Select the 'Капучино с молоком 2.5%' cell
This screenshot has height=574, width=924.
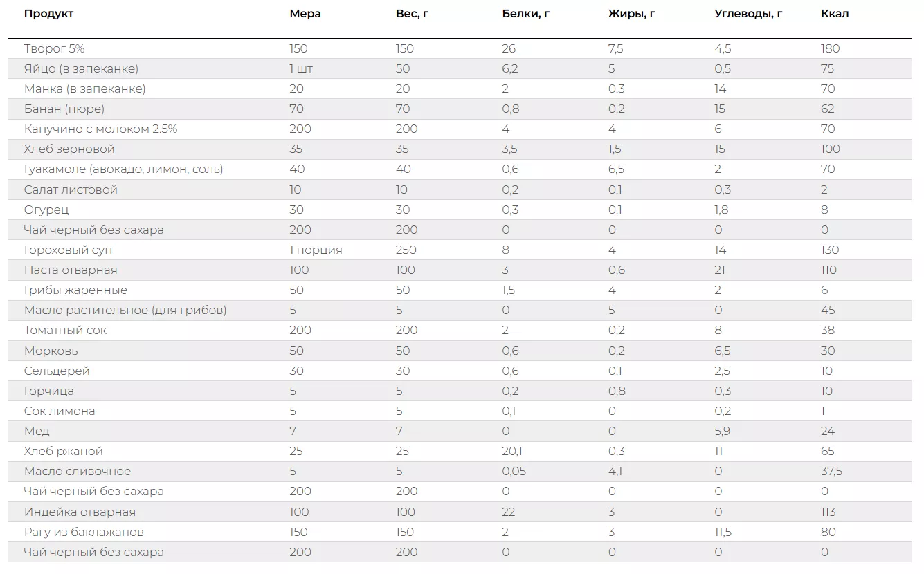100,129
